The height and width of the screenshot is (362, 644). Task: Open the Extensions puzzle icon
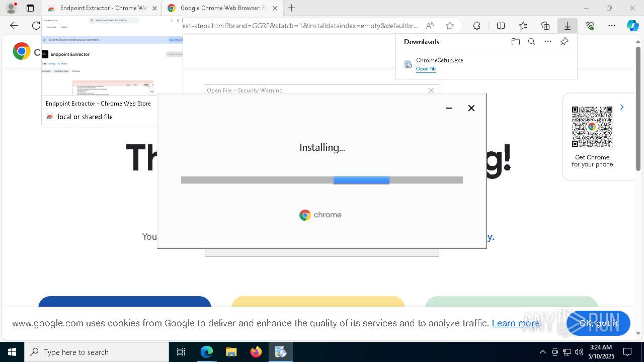tap(476, 26)
